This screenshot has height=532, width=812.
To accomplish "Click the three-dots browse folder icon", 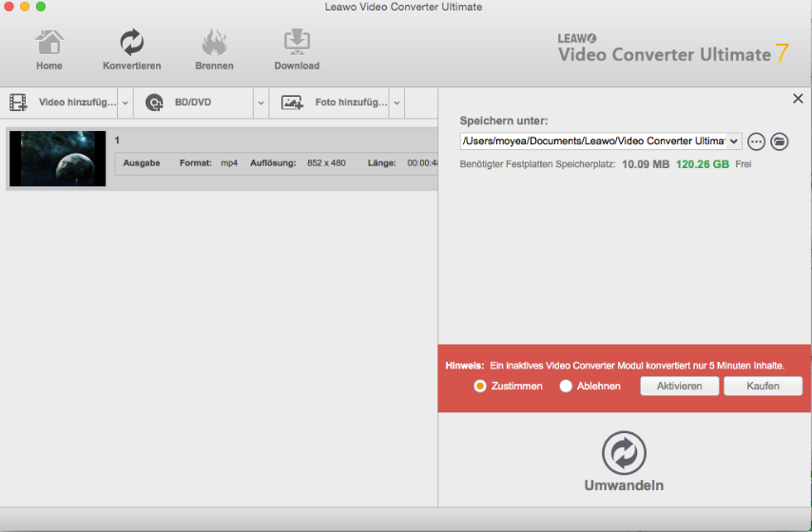I will point(756,142).
